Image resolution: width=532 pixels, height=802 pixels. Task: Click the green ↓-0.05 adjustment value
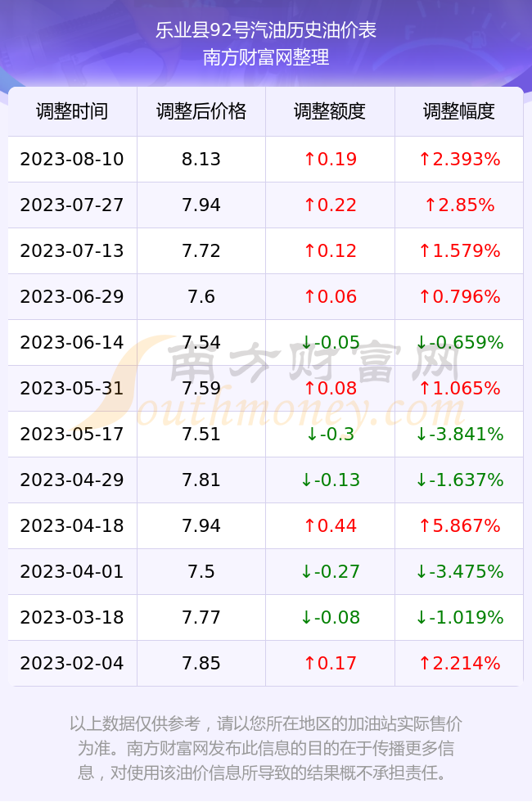tap(330, 342)
